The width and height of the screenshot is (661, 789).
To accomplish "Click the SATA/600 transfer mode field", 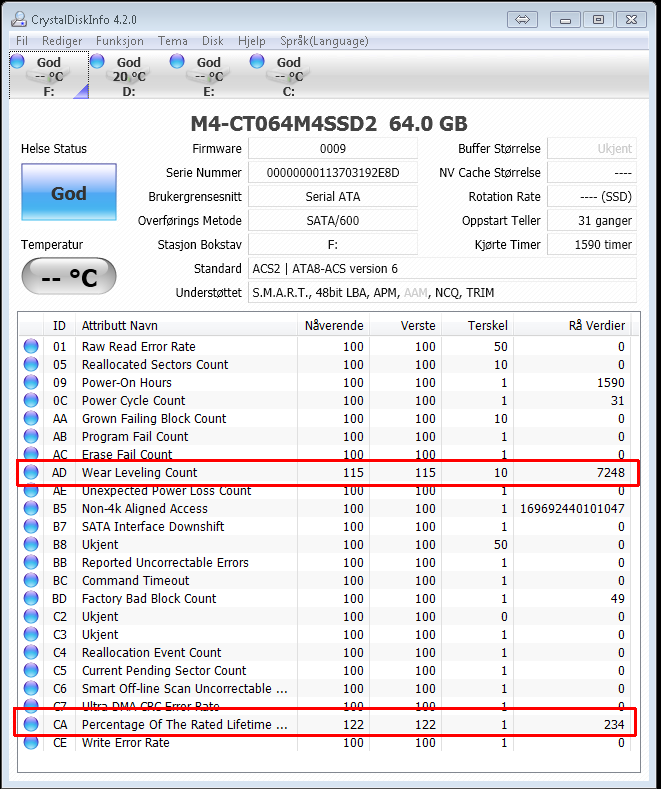I will pos(333,220).
